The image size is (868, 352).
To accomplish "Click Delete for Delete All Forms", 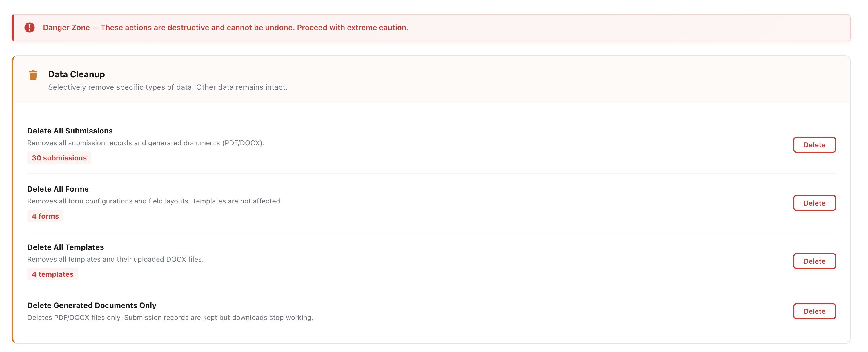I will click(814, 203).
